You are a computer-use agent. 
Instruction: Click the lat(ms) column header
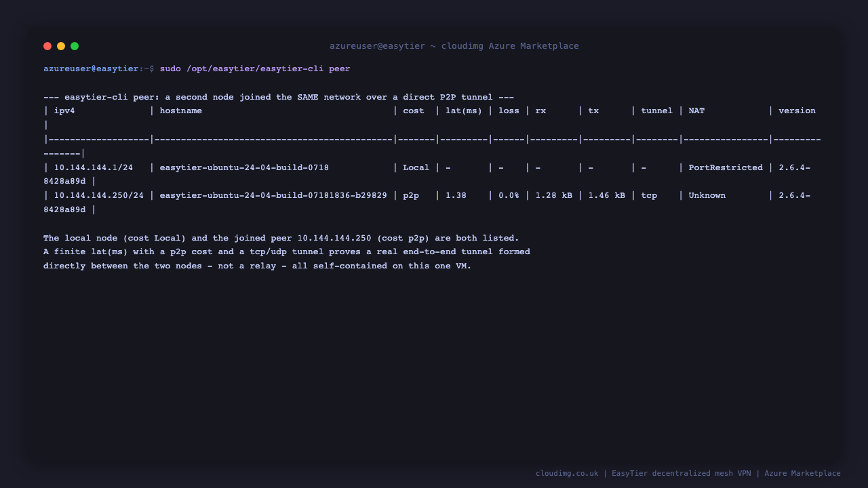(464, 110)
